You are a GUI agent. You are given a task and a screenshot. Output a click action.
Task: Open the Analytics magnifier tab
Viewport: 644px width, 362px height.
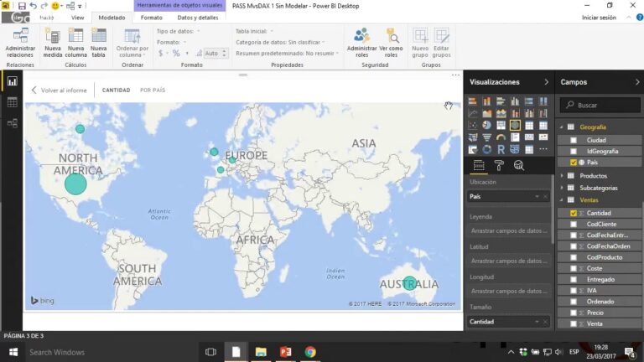point(519,165)
